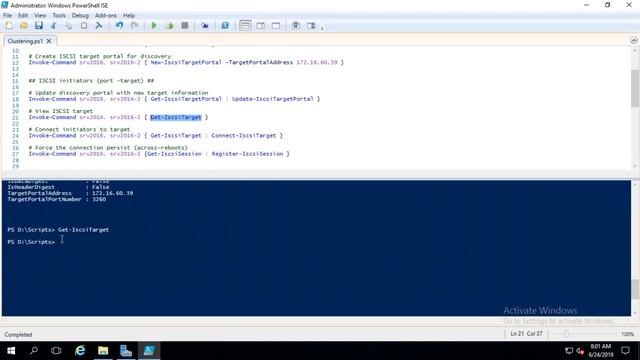Click the PowerShell ISE taskbar icon
Viewport: 640px width, 360px height.
point(149,351)
